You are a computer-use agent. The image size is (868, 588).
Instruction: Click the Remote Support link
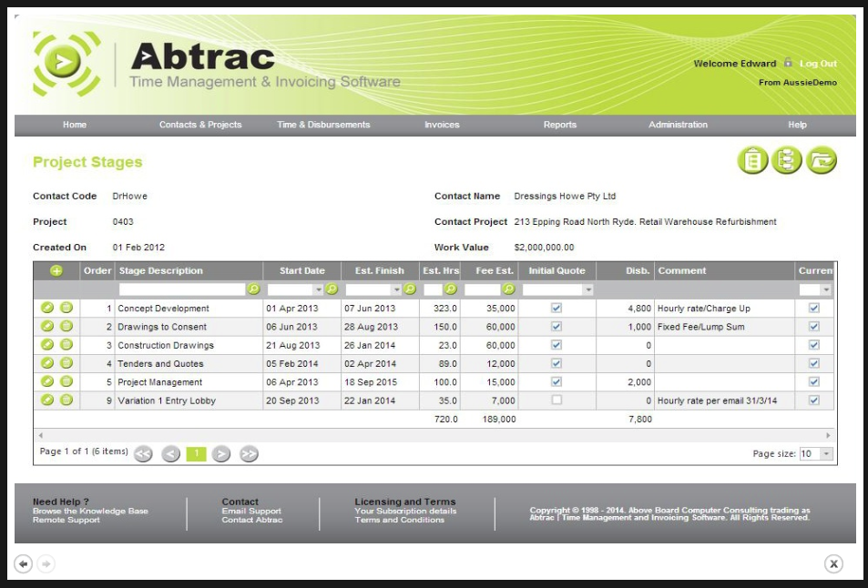(66, 520)
